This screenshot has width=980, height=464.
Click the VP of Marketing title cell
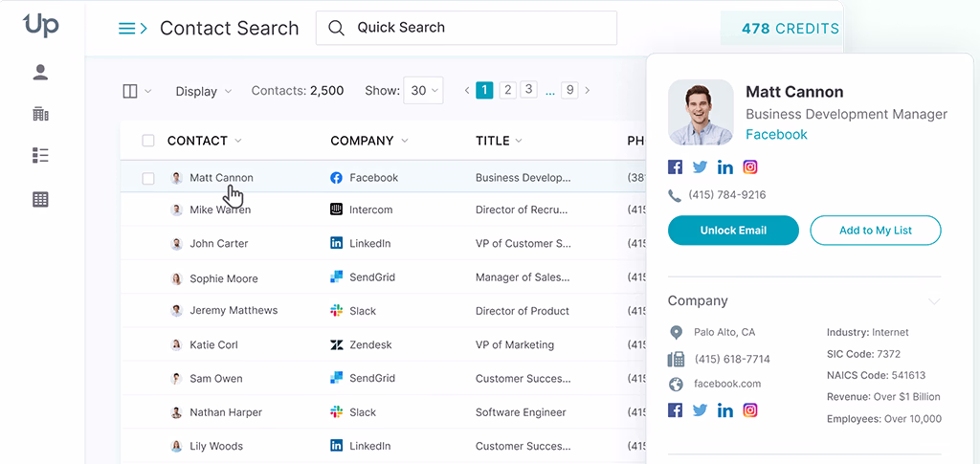tap(515, 344)
